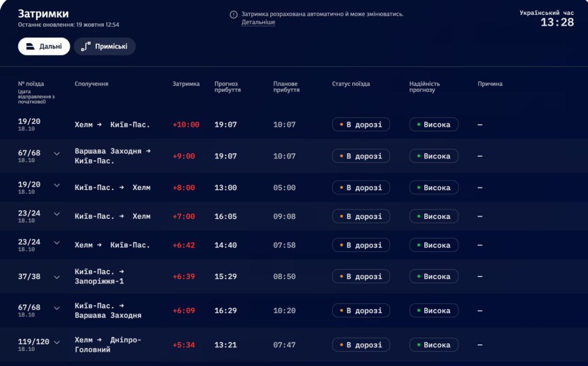The width and height of the screenshot is (588, 366).
Task: Click the +6:09 delay value
Action: [x=184, y=311]
